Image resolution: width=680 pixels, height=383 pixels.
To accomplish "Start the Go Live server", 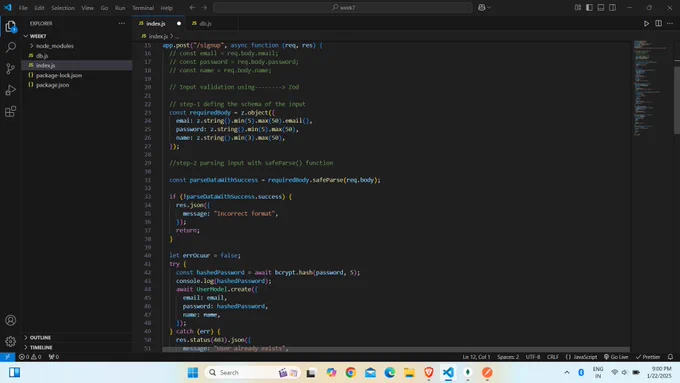I will tap(616, 357).
